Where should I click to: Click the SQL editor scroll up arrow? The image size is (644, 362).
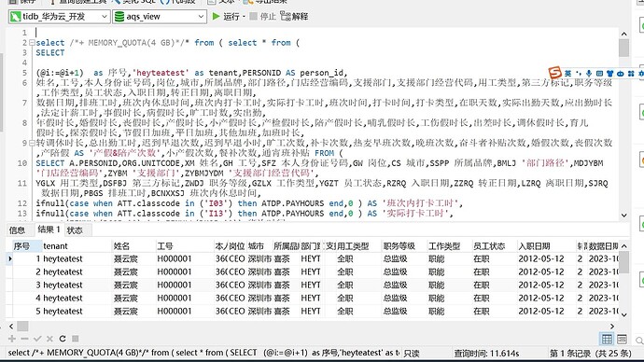tap(623, 34)
